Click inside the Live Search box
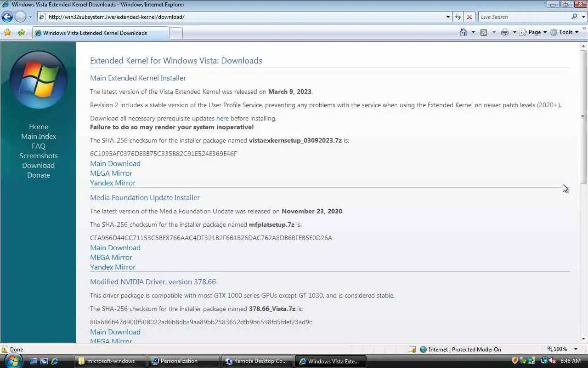This screenshot has width=588, height=368. (524, 17)
